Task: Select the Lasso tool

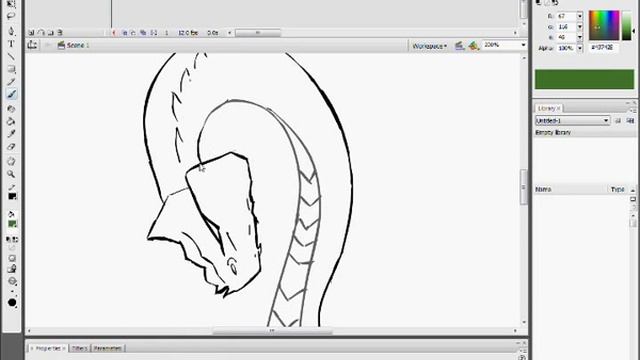Action: [11, 16]
